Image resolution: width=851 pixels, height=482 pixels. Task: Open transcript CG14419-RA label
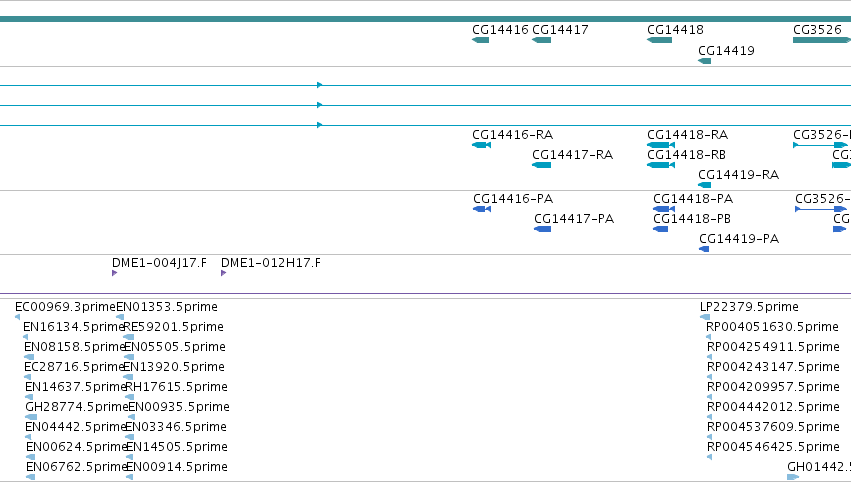pos(739,175)
